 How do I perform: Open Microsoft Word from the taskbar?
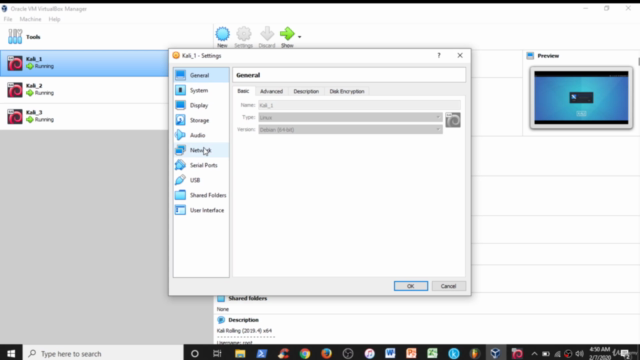(390, 353)
